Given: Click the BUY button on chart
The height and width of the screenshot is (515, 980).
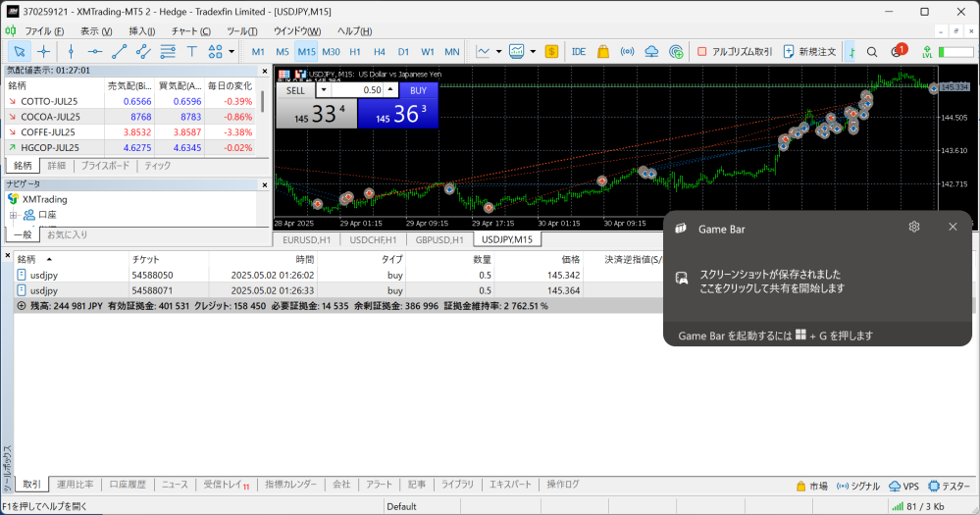Looking at the screenshot, I should tap(418, 90).
